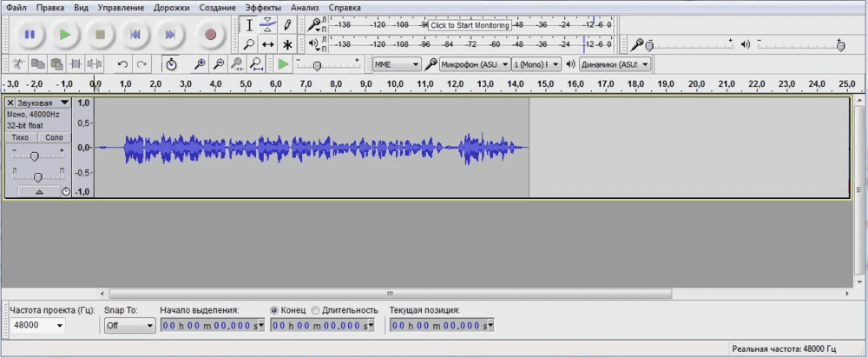Image resolution: width=868 pixels, height=358 pixels.
Task: Open the Правка menu
Action: [50, 8]
